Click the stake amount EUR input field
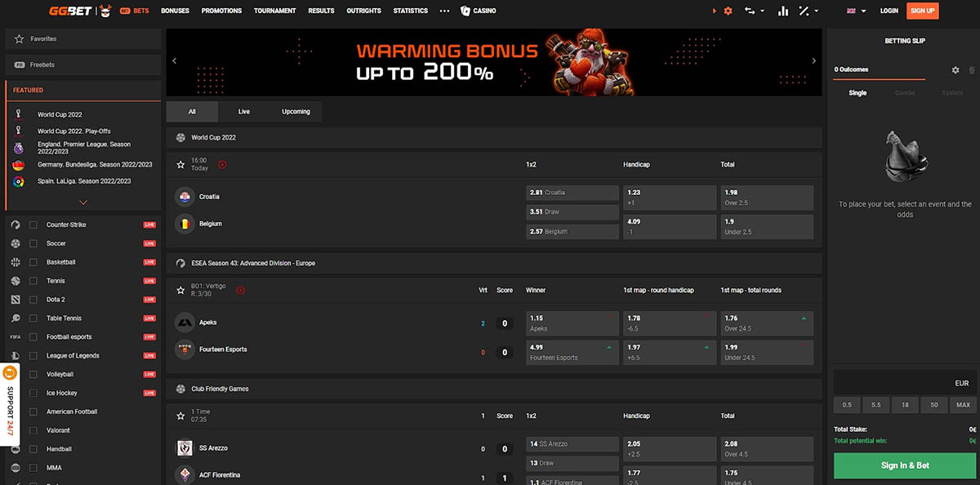Viewport: 980px width, 485px height. [x=905, y=383]
